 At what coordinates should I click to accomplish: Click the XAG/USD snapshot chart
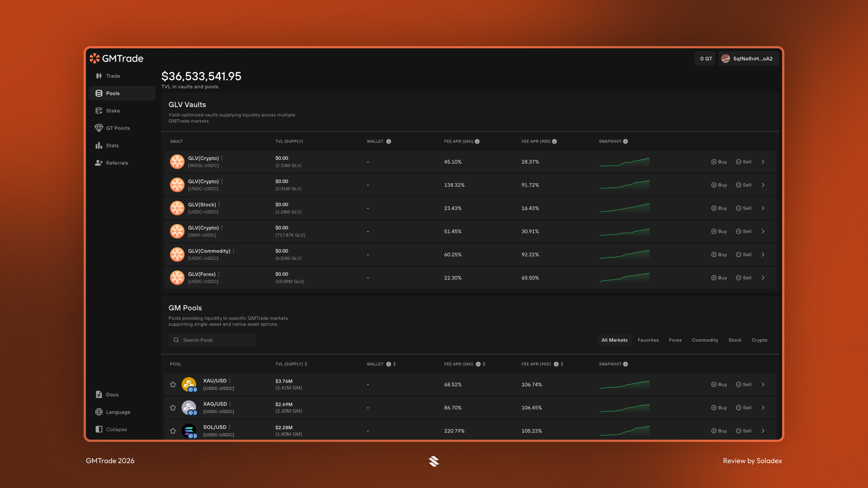(x=624, y=408)
